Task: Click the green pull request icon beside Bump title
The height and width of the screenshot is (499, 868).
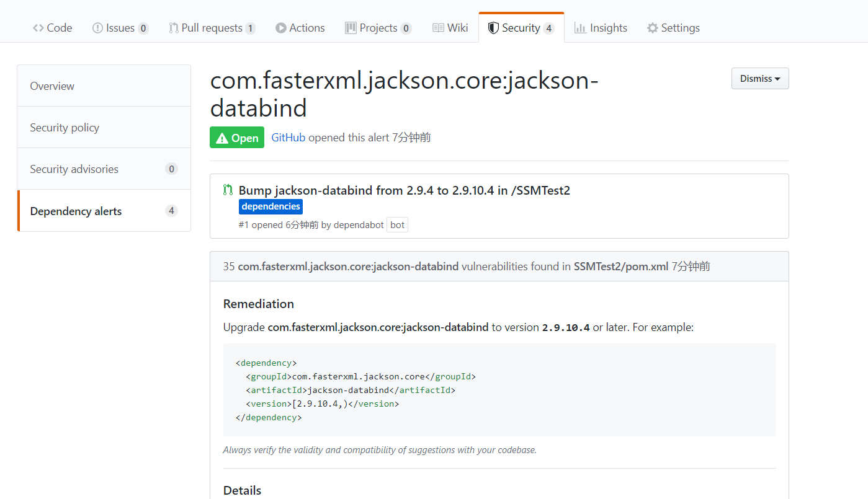Action: [228, 190]
